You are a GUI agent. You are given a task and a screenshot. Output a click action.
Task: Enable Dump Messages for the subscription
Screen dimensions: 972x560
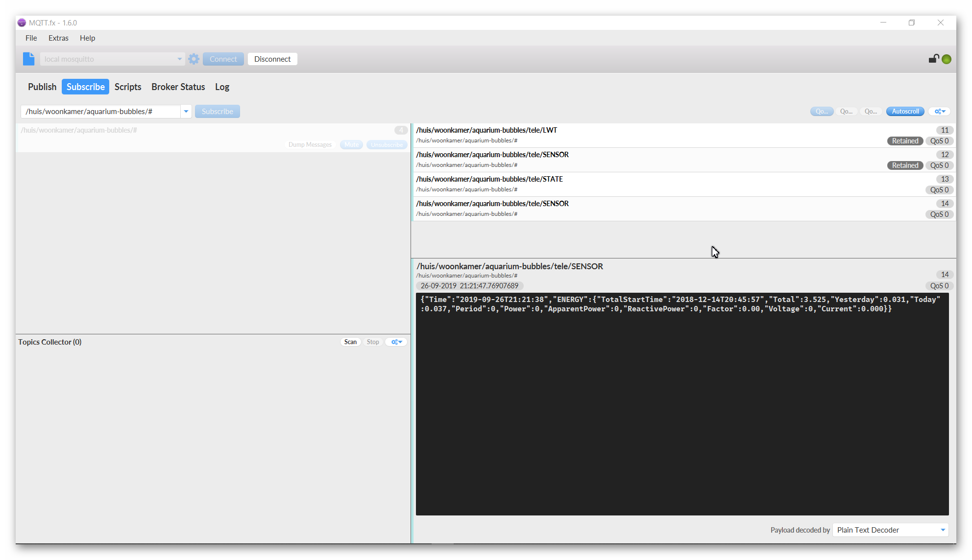coord(310,144)
